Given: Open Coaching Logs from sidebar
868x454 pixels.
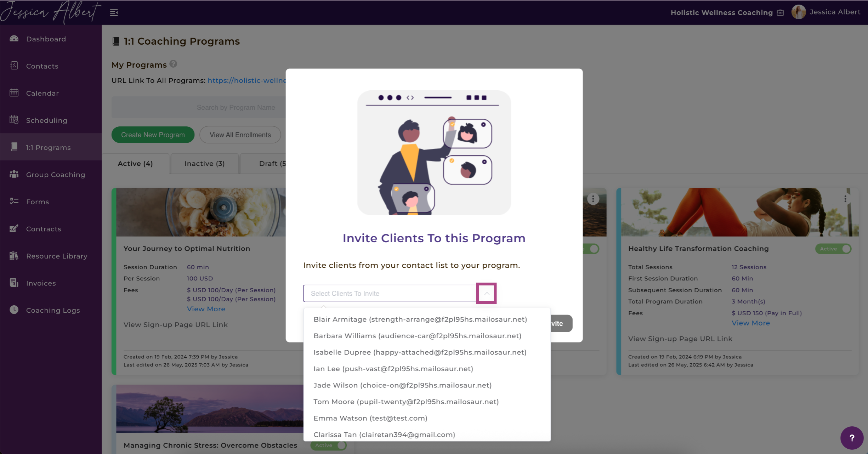Looking at the screenshot, I should [53, 310].
